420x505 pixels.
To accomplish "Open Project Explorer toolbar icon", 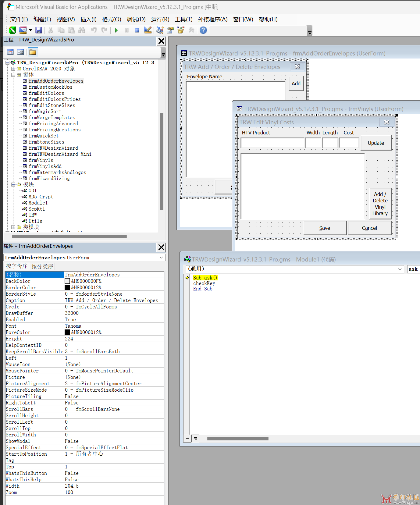I will click(x=160, y=30).
